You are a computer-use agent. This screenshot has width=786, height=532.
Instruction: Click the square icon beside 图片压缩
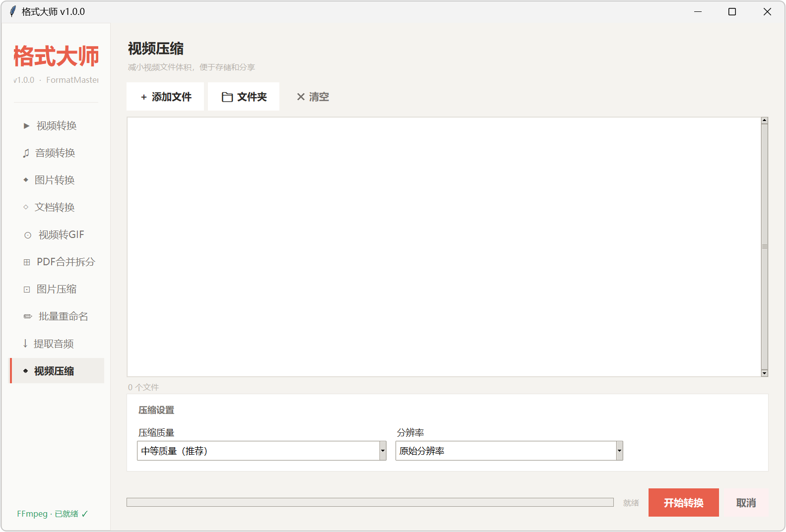pos(27,290)
